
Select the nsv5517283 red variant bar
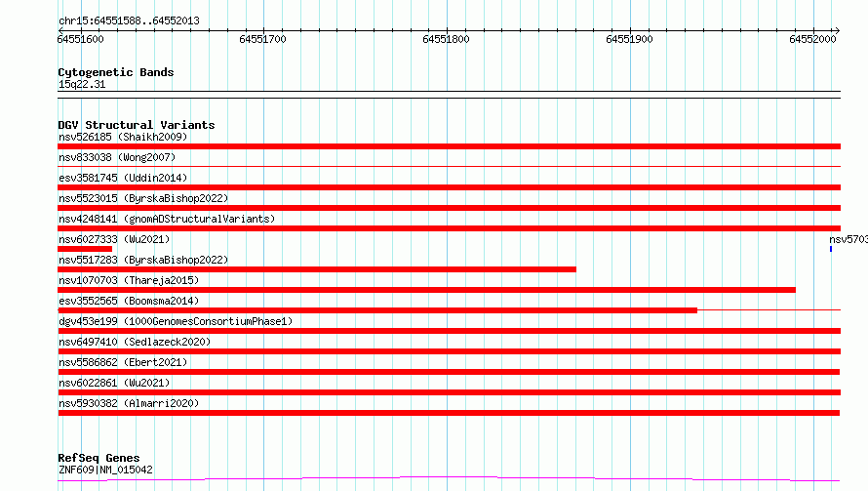(317, 269)
